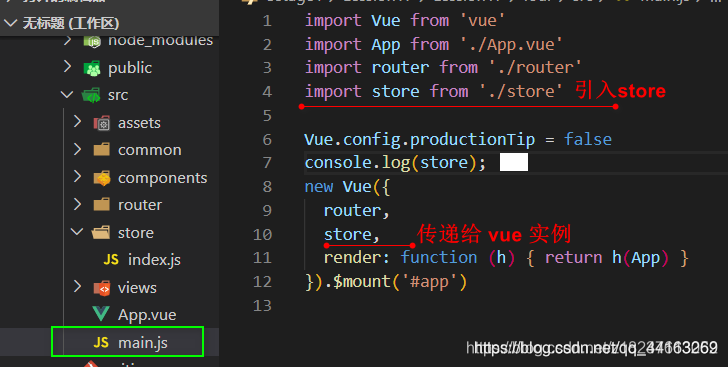Viewport: 728px width, 367px height.
Task: Click 'vue' string on line 1
Action: click(481, 20)
